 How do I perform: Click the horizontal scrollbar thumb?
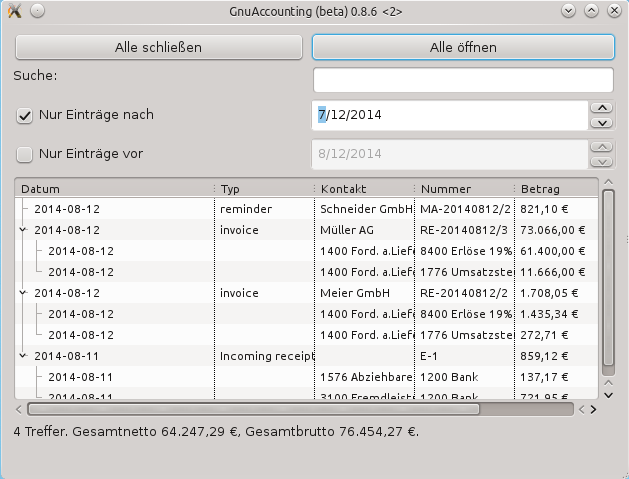point(254,410)
